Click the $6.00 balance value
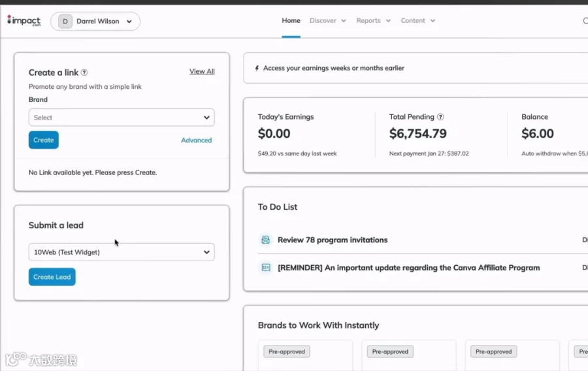 pyautogui.click(x=538, y=133)
